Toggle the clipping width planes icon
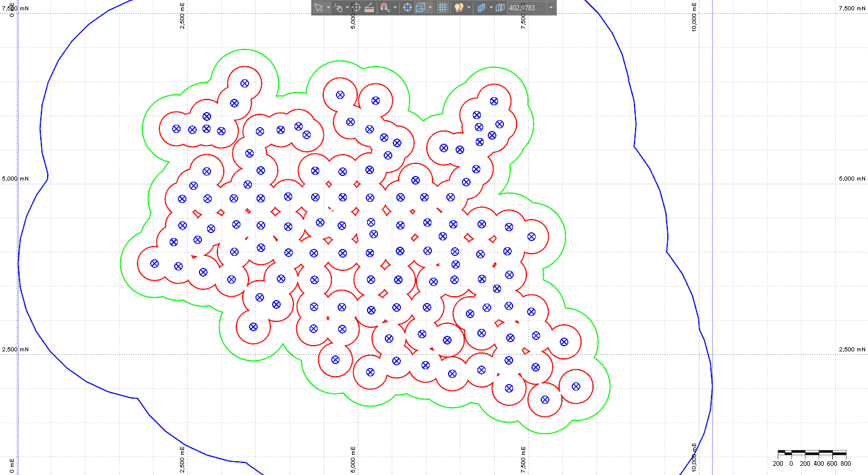Screen dimensions: 868x475 tap(500, 7)
